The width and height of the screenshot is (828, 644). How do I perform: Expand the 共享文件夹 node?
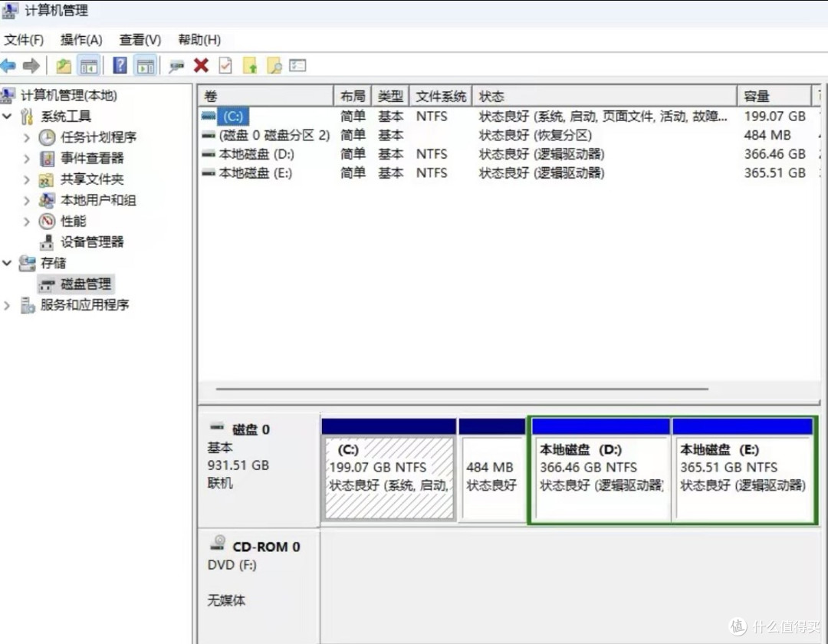click(26, 179)
